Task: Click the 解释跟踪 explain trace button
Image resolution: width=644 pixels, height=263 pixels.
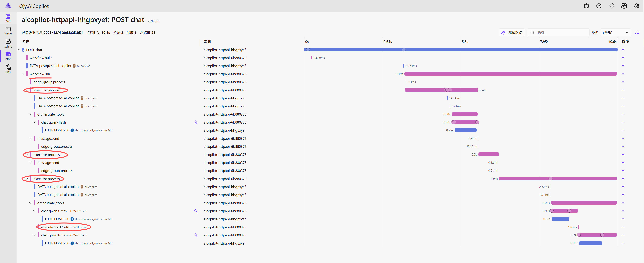Action: (512, 32)
